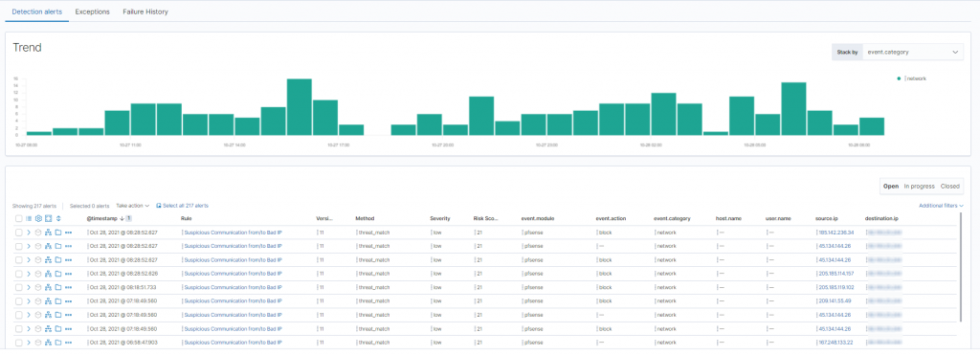The image size is (980, 355).
Task: Check the select-all checkbox in table header
Action: [19, 218]
